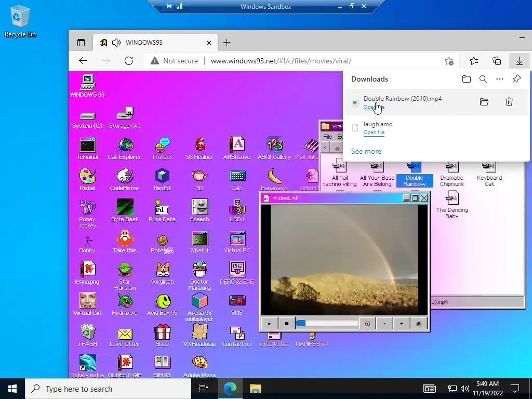
Task: Open the Terminal desktop icon
Action: point(87,149)
